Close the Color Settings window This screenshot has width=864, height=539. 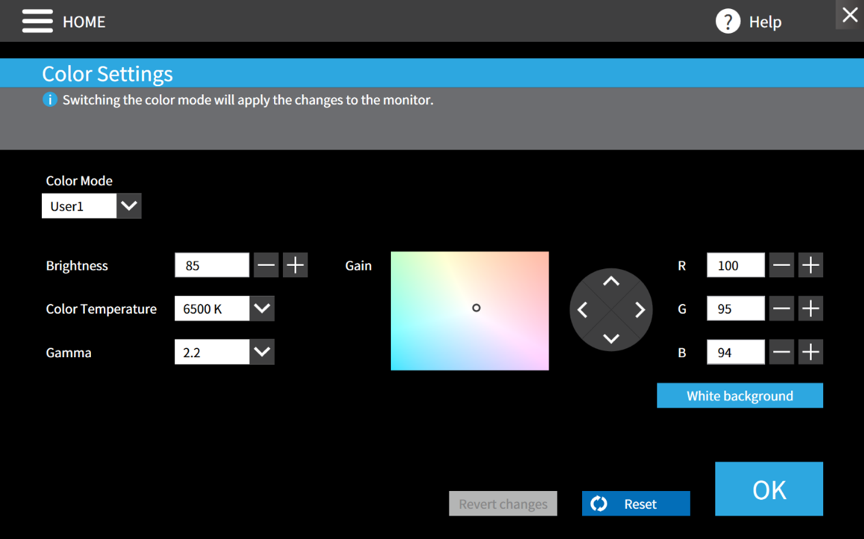pyautogui.click(x=849, y=15)
